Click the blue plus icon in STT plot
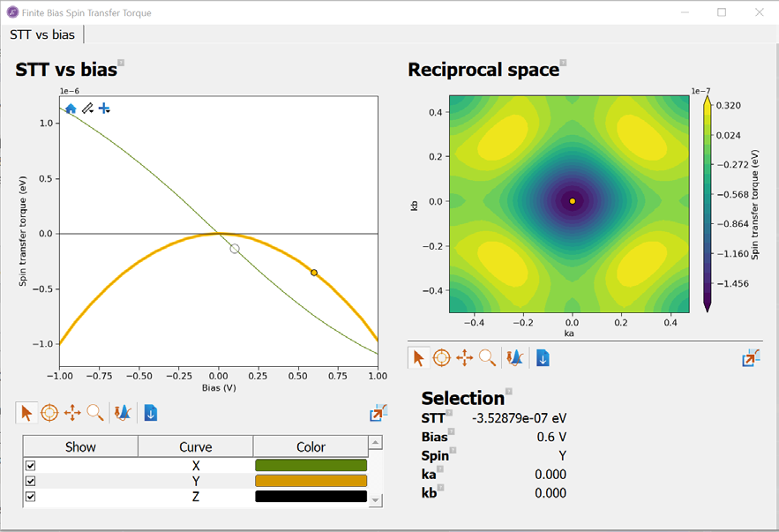The height and width of the screenshot is (532, 779). [104, 109]
